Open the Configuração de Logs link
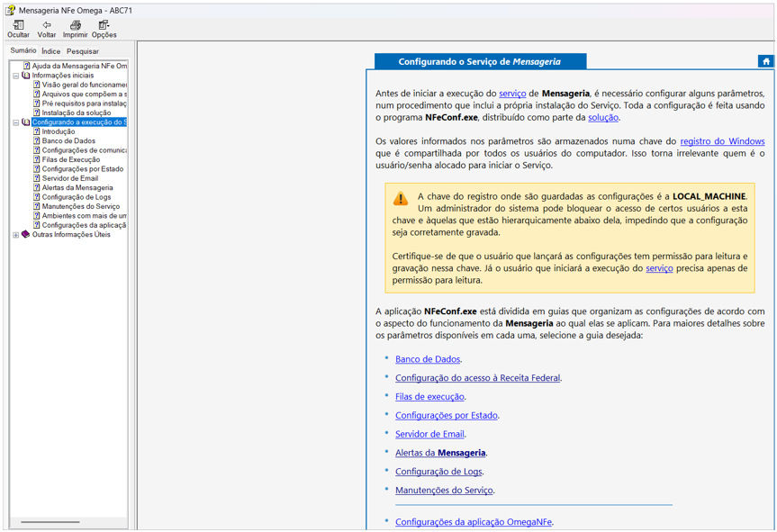The height and width of the screenshot is (532, 777). pos(438,472)
